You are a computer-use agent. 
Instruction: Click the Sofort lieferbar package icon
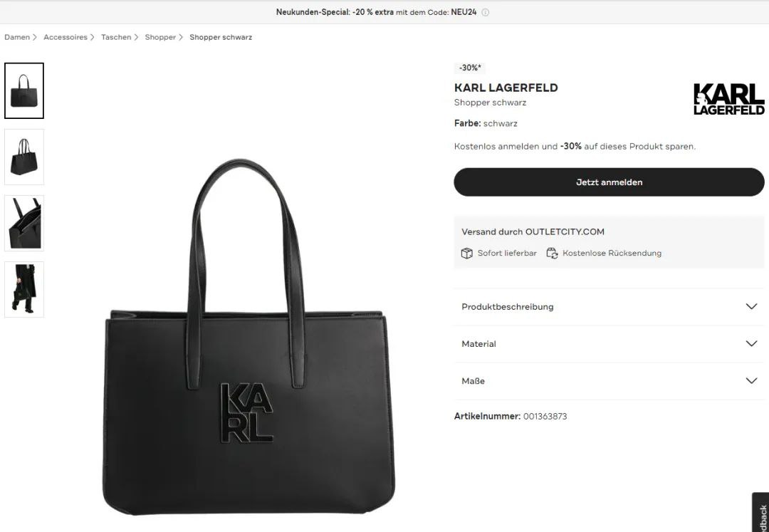click(466, 253)
